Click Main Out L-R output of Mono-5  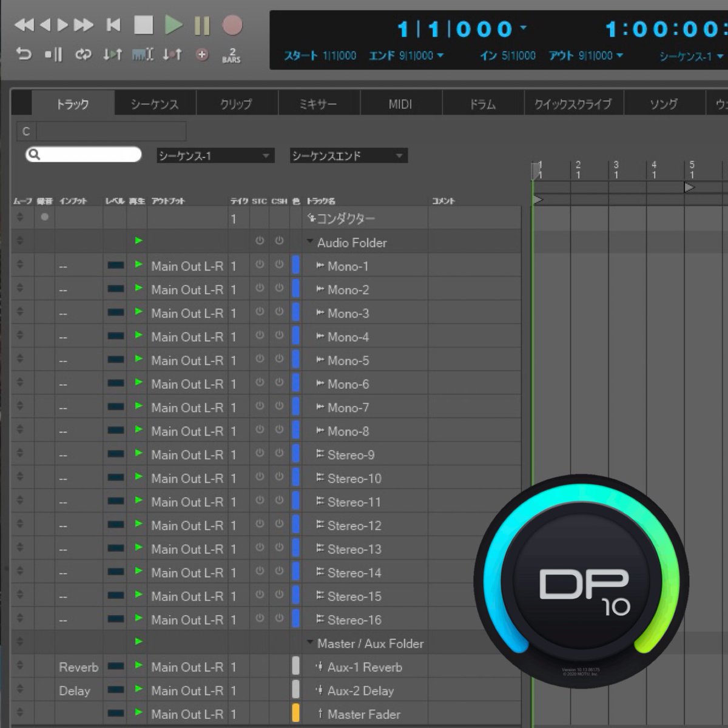click(187, 360)
